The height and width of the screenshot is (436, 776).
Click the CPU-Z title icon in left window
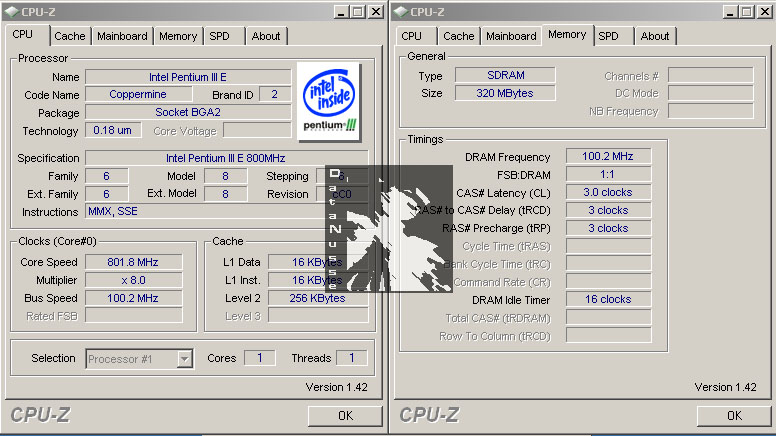tap(12, 11)
